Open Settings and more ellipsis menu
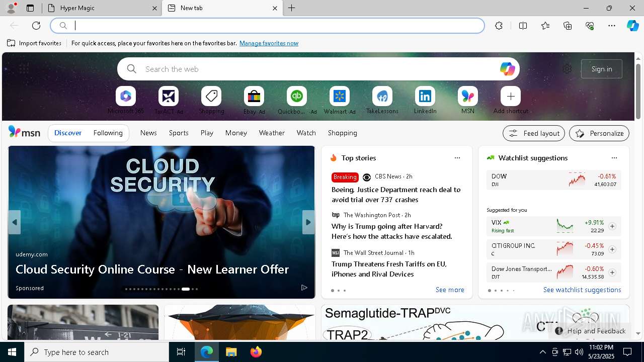The height and width of the screenshot is (362, 644). coord(612,26)
